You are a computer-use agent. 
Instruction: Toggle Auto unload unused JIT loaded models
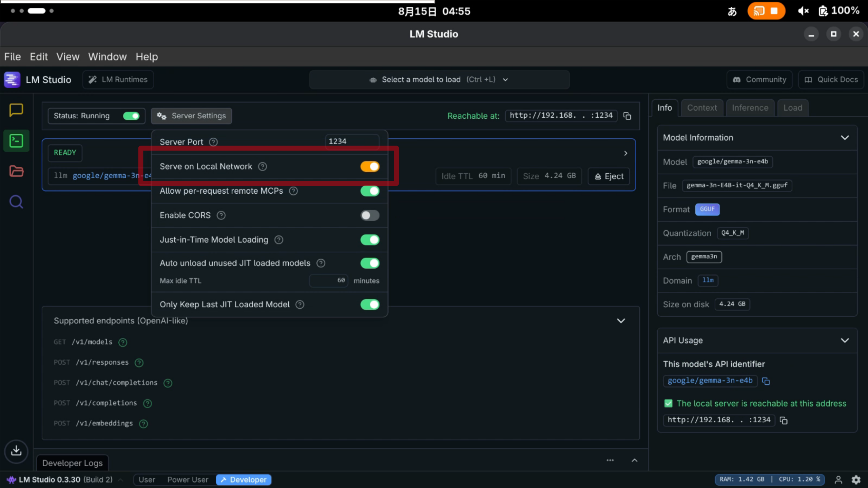(x=370, y=263)
